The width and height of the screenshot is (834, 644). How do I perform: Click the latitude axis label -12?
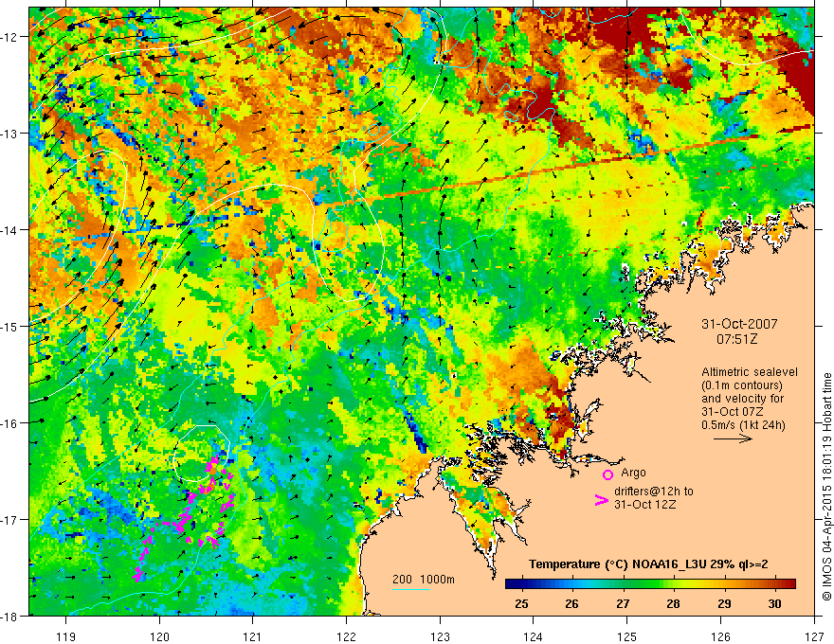[10, 37]
